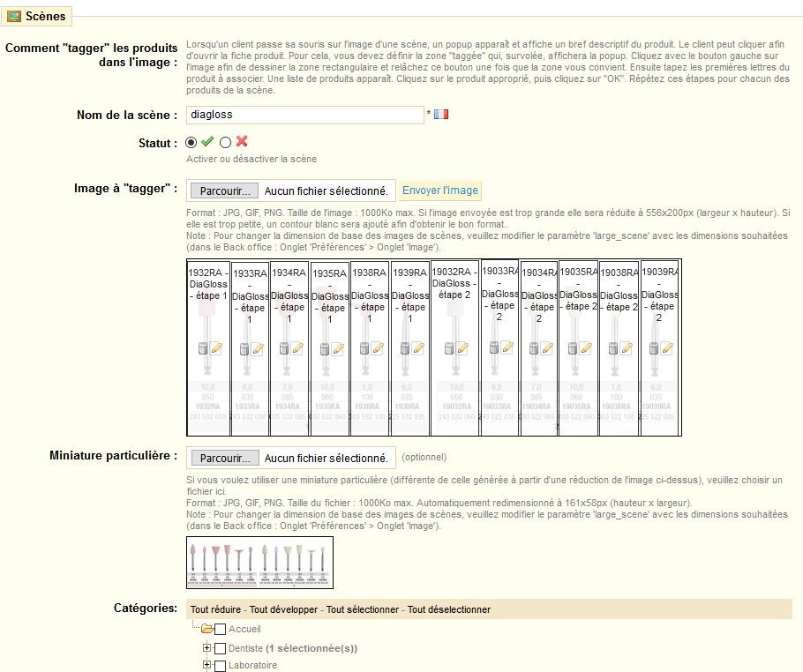Delete the 1932RA tagged zone

coord(203,348)
